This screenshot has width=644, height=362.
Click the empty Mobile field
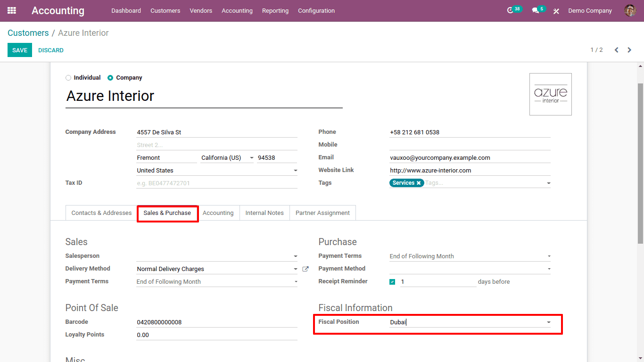pos(470,145)
